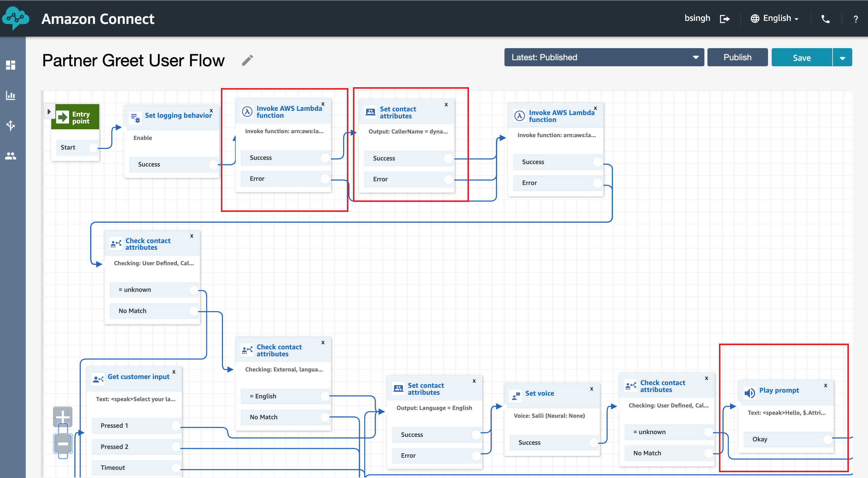The height and width of the screenshot is (478, 868).
Task: Click the Success connector on Set voice
Action: 594,443
